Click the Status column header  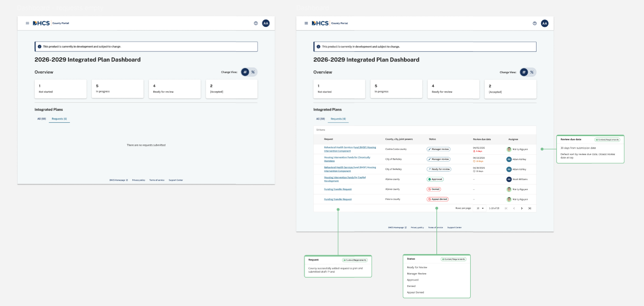coord(432,139)
